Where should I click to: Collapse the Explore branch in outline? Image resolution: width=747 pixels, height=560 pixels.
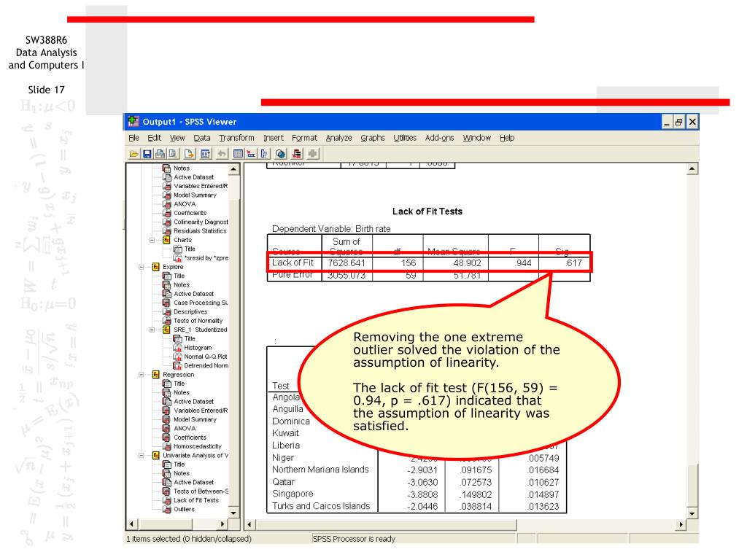[142, 267]
